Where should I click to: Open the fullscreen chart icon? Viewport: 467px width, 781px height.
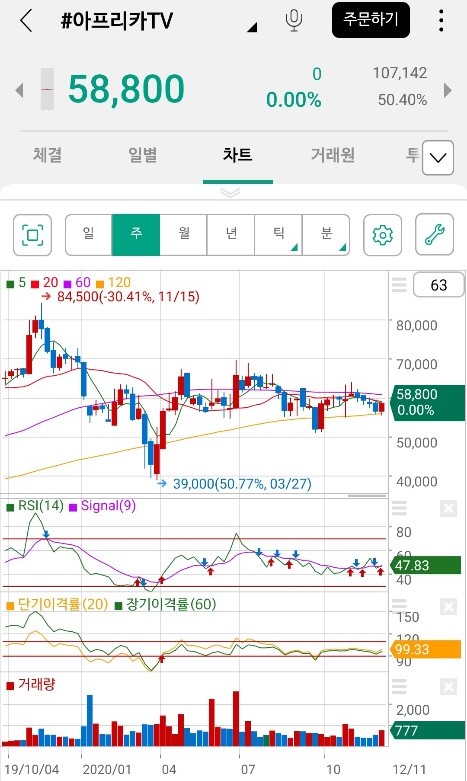[32, 235]
